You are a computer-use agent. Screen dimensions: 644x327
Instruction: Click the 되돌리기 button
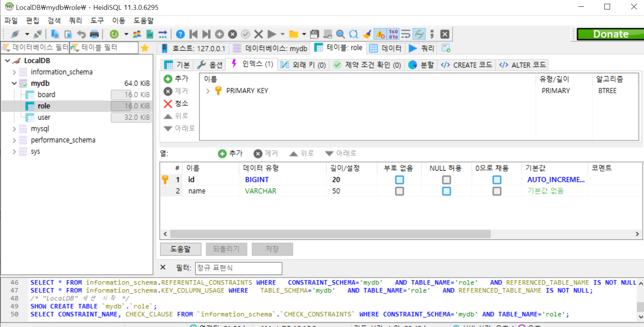pyautogui.click(x=226, y=249)
